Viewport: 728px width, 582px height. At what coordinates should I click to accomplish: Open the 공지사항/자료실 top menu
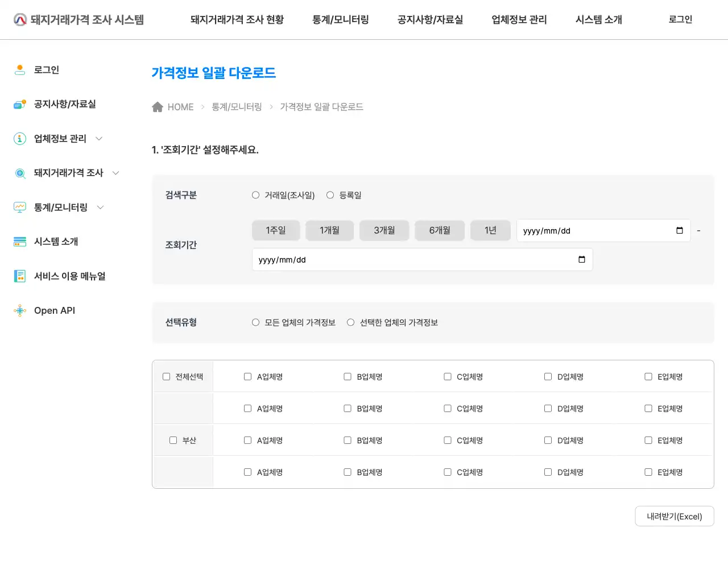(430, 19)
